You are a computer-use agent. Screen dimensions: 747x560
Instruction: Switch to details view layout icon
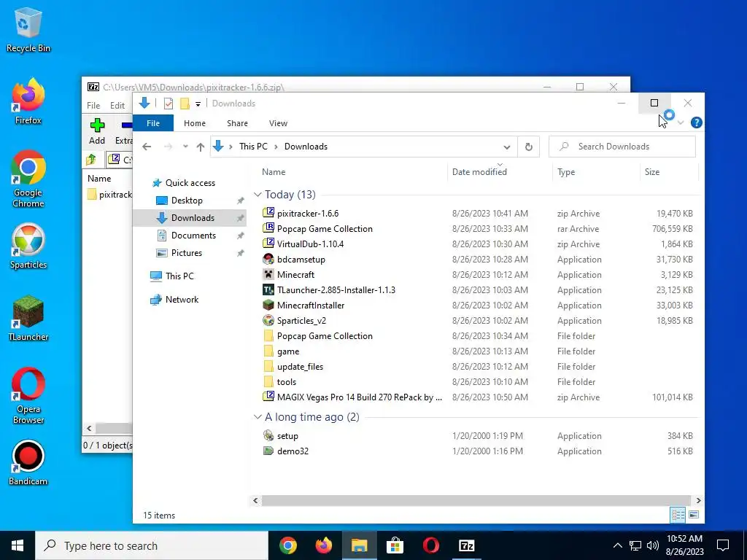(x=678, y=514)
